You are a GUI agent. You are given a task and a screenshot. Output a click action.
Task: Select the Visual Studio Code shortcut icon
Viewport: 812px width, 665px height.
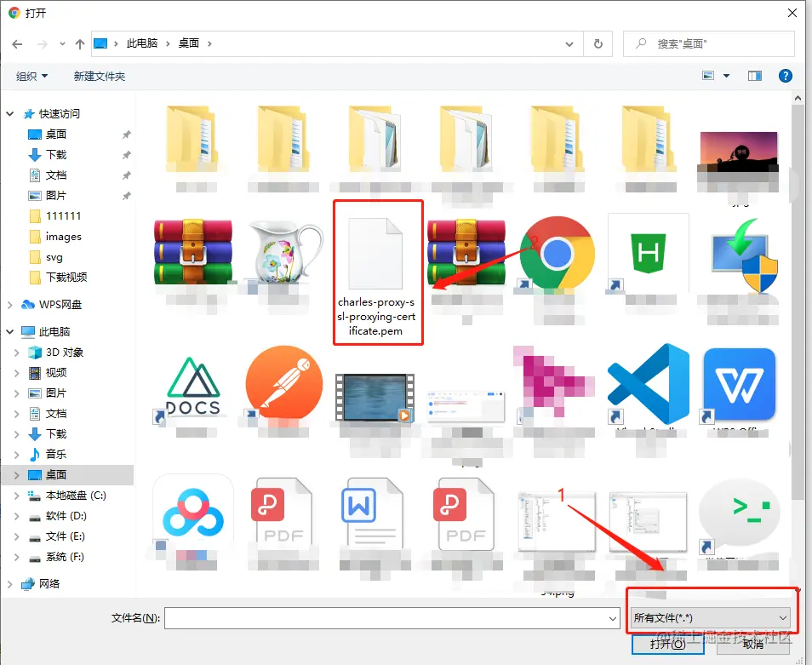(x=648, y=384)
